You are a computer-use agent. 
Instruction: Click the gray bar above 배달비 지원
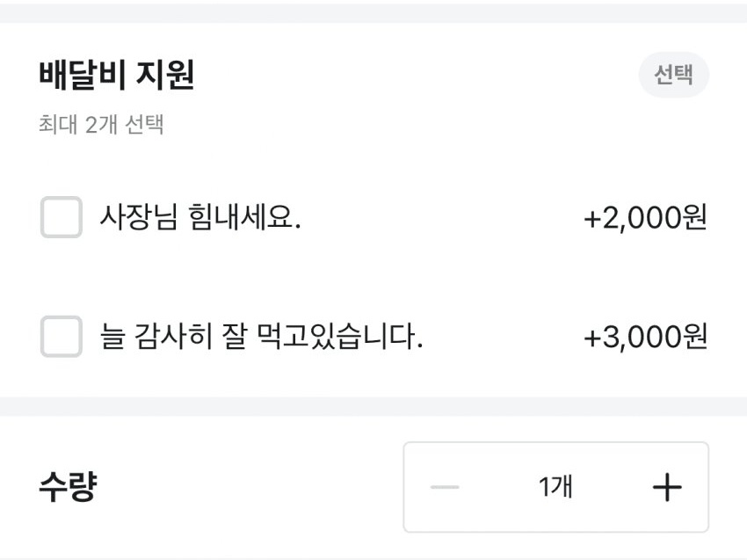coord(373,12)
